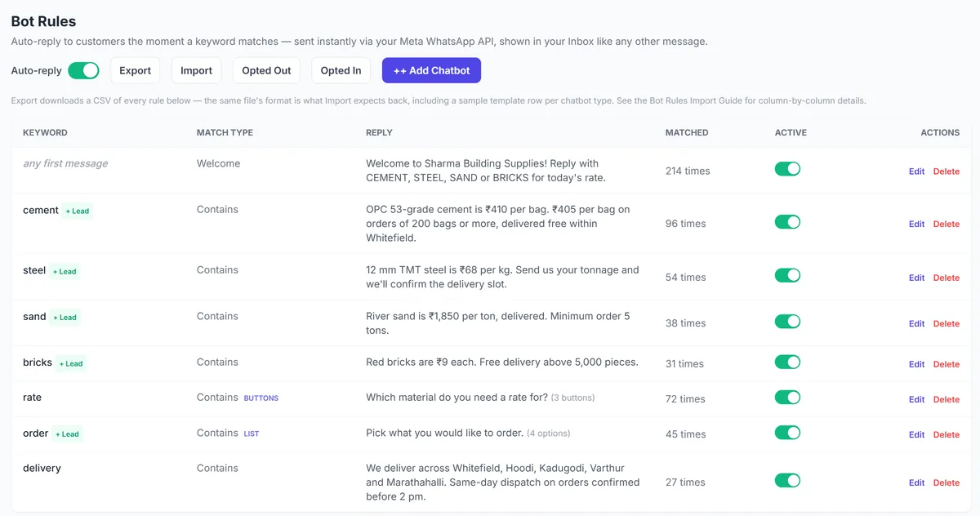Click the '72 times' matched count
The height and width of the screenshot is (516, 980).
685,399
